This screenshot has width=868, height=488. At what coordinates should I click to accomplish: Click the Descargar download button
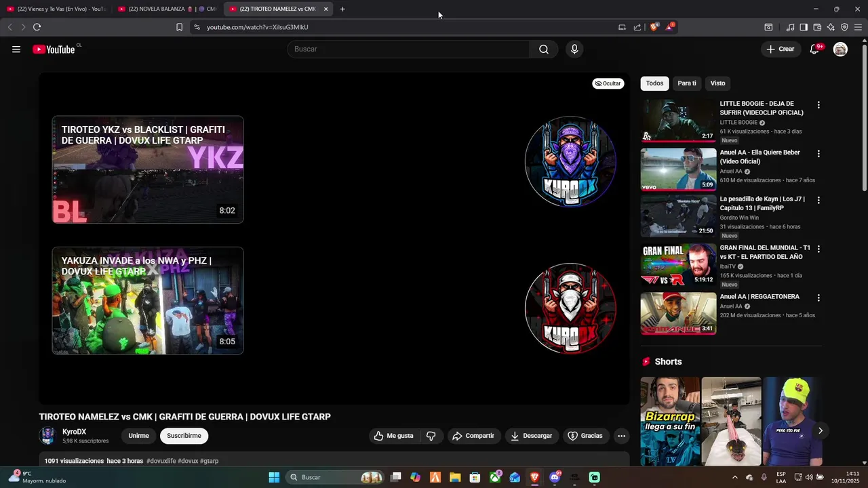tap(532, 436)
